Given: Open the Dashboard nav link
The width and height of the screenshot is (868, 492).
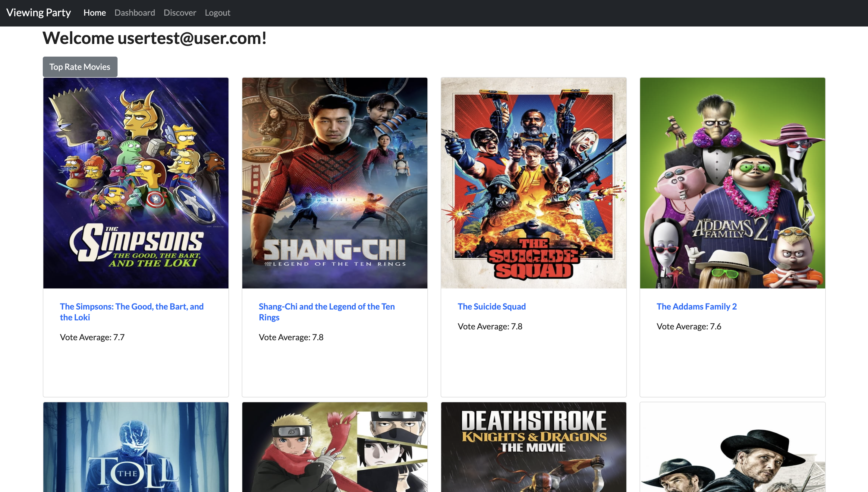Looking at the screenshot, I should coord(135,13).
